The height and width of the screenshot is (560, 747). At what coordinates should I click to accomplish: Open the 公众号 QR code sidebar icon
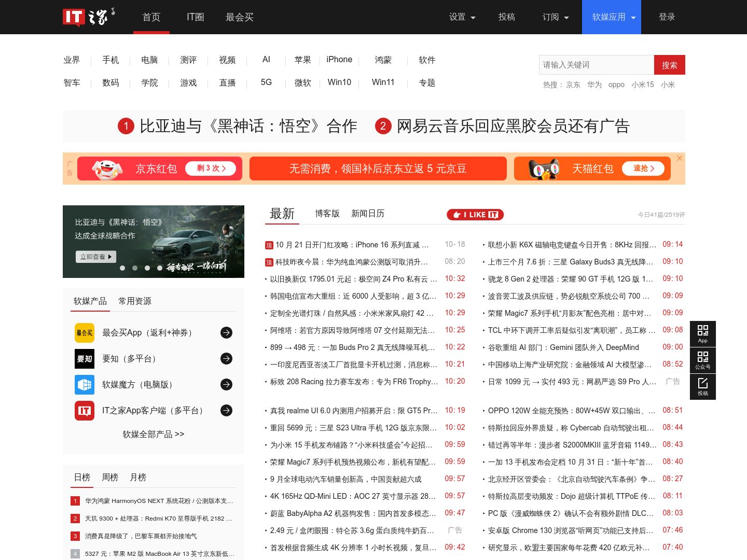(x=703, y=360)
